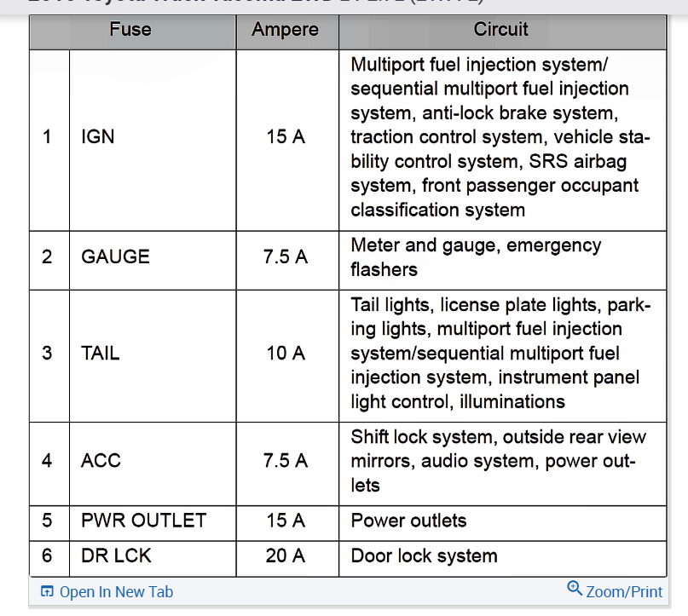Viewport: 688px width, 616px height.
Task: Click the 20 A ampere value
Action: 286,556
